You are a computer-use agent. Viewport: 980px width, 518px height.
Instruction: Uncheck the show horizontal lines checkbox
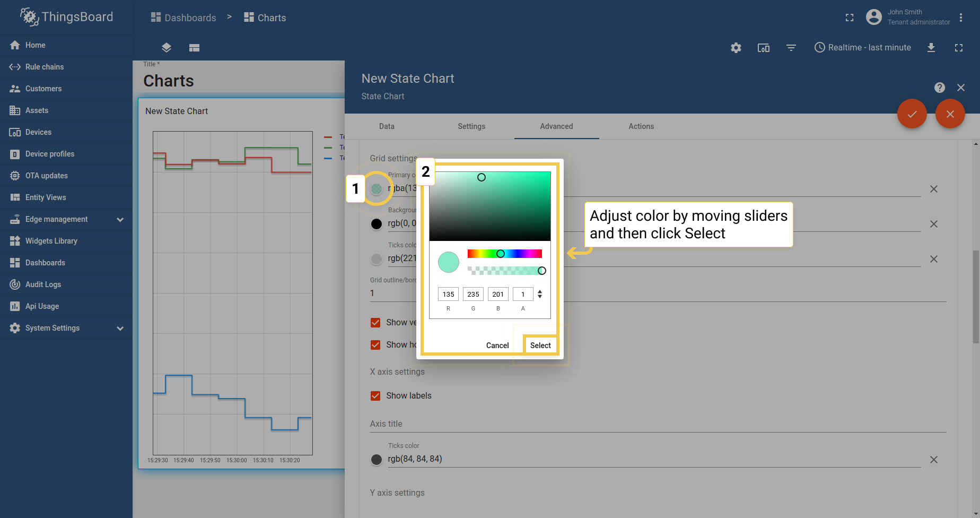[x=375, y=345]
